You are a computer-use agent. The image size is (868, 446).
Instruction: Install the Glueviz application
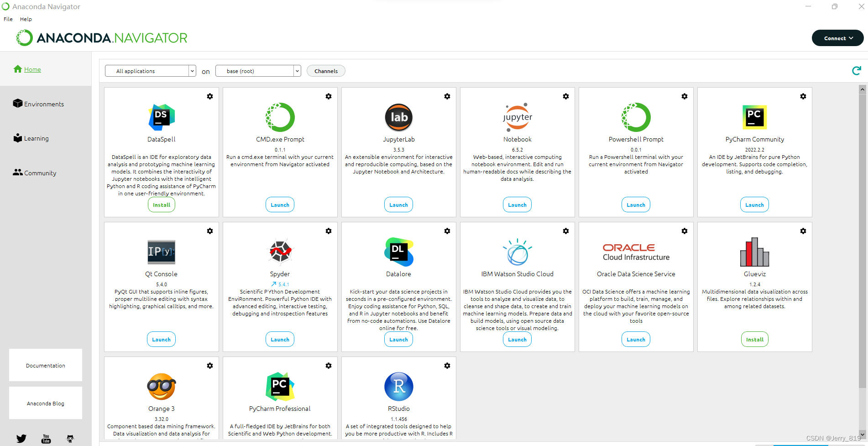pyautogui.click(x=754, y=340)
